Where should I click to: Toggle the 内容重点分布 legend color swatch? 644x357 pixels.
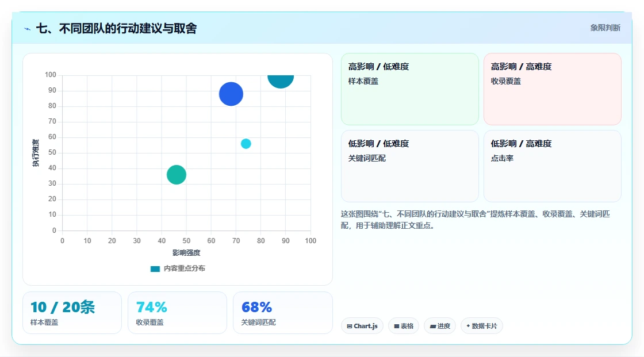(155, 268)
